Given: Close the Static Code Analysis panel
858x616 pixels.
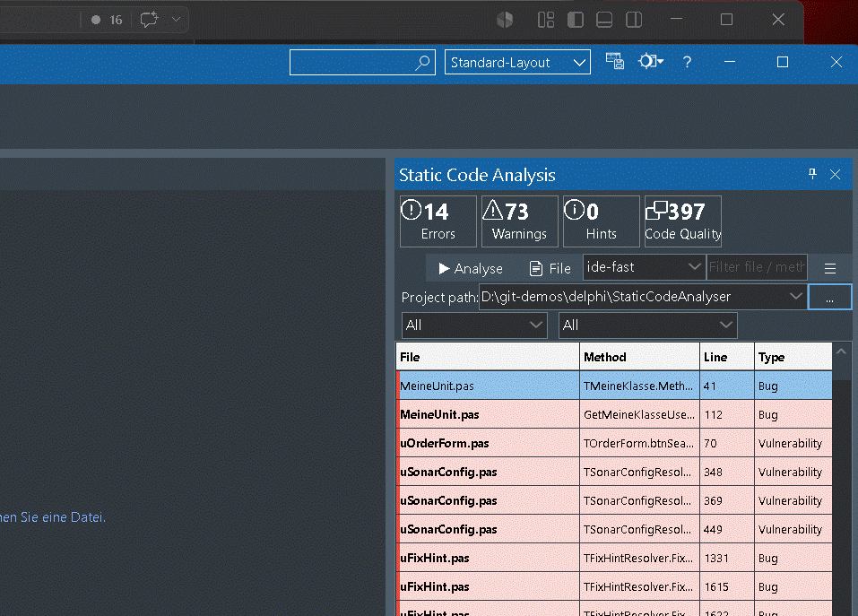Looking at the screenshot, I should click(x=835, y=175).
